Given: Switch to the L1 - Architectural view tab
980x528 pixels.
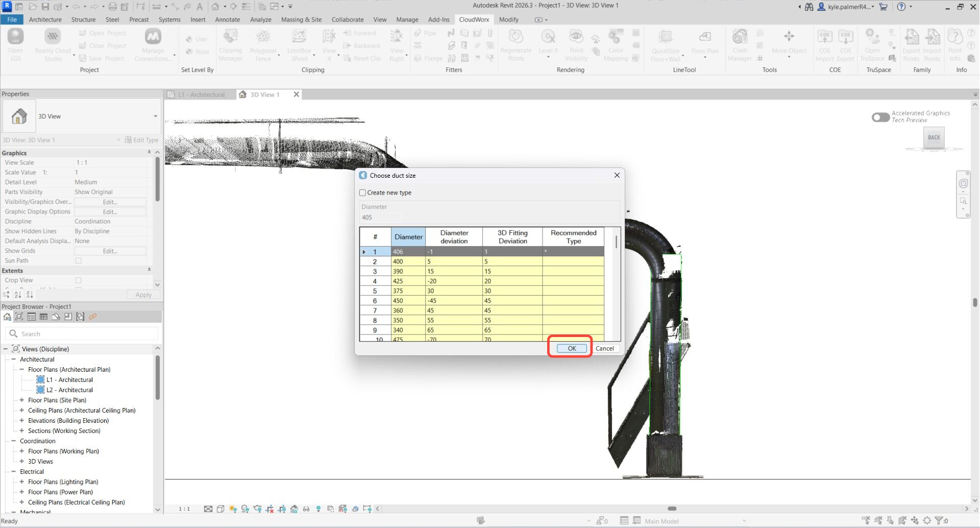Looking at the screenshot, I should pos(201,94).
